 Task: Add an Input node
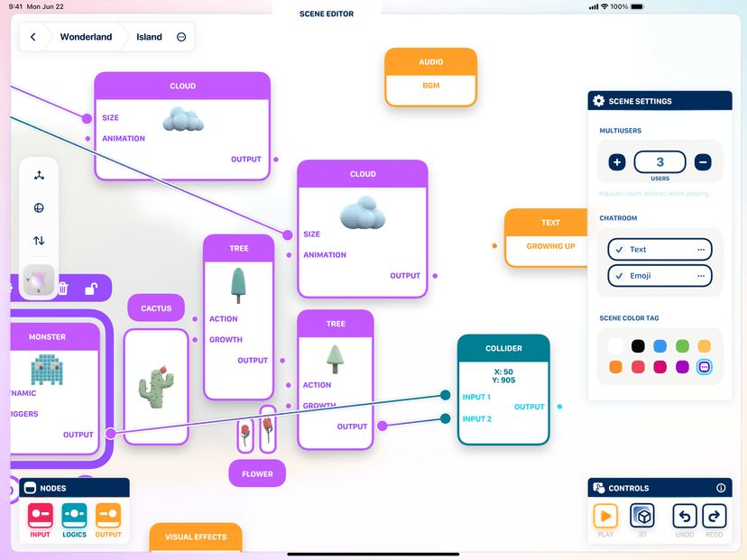point(41,516)
